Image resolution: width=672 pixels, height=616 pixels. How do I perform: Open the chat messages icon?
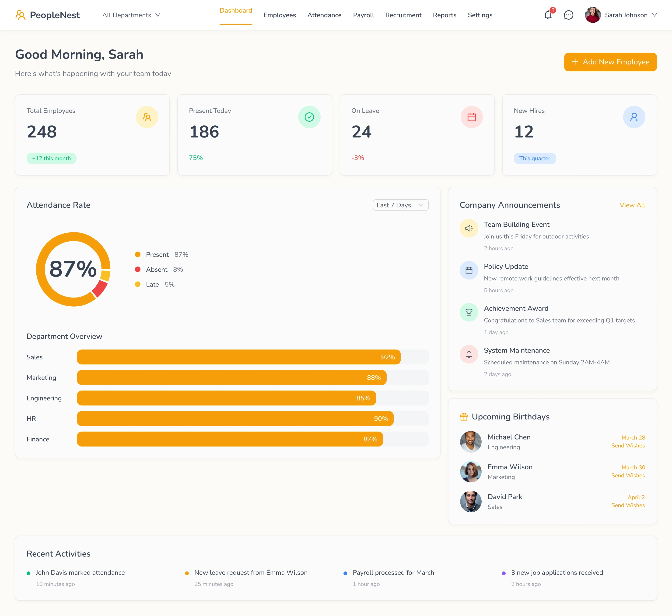(568, 15)
